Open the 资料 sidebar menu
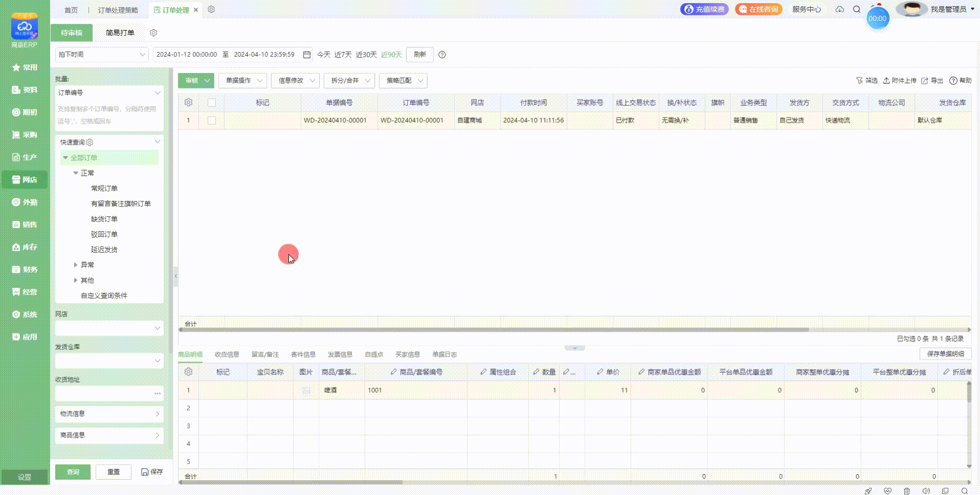This screenshot has width=980, height=495. 25,90
